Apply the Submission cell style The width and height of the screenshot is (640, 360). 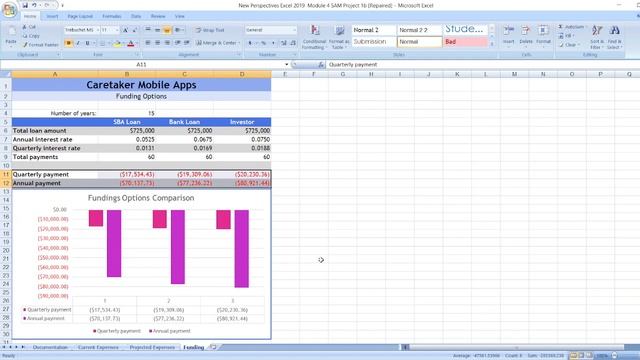tap(373, 42)
